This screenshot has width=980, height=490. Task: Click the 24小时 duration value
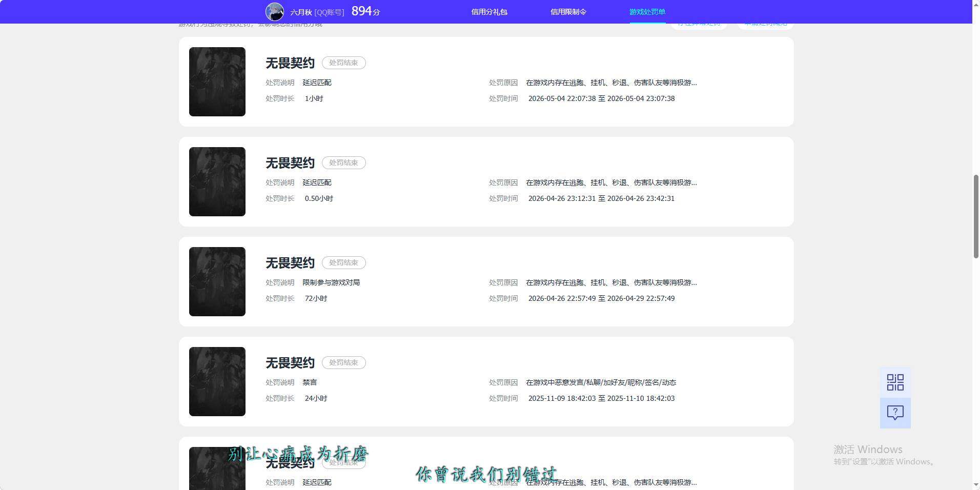(316, 398)
